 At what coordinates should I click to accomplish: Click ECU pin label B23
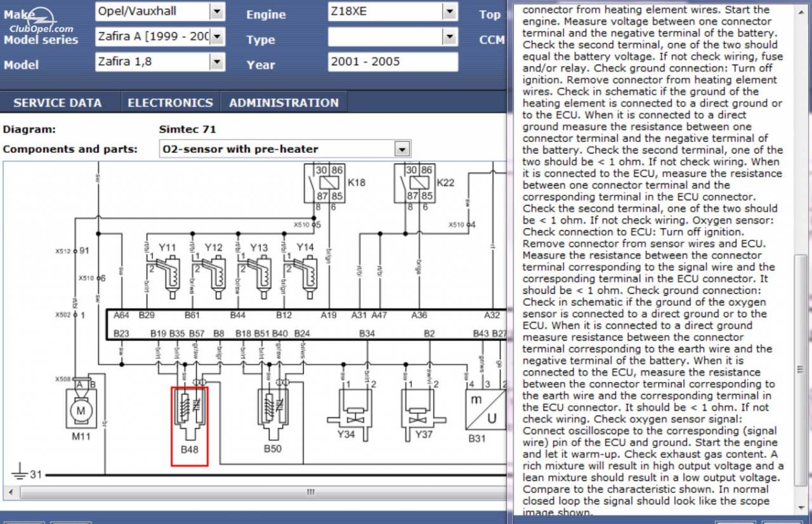[121, 333]
